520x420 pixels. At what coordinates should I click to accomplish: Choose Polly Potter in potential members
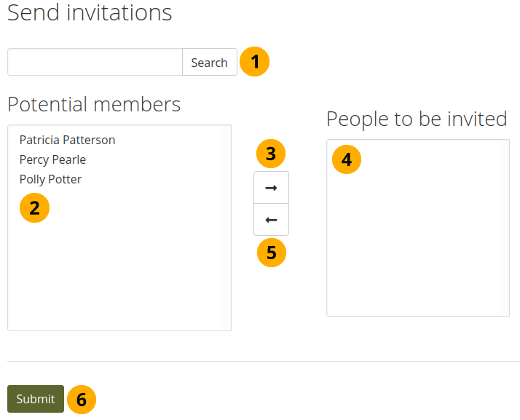tap(50, 179)
